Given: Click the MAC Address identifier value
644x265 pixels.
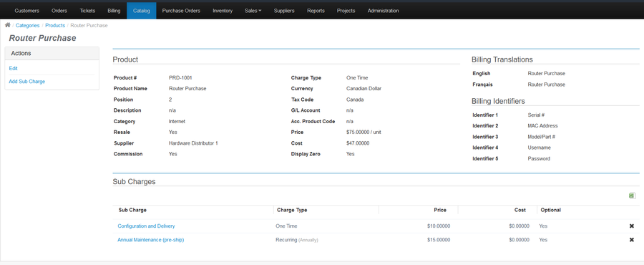Looking at the screenshot, I should [542, 126].
